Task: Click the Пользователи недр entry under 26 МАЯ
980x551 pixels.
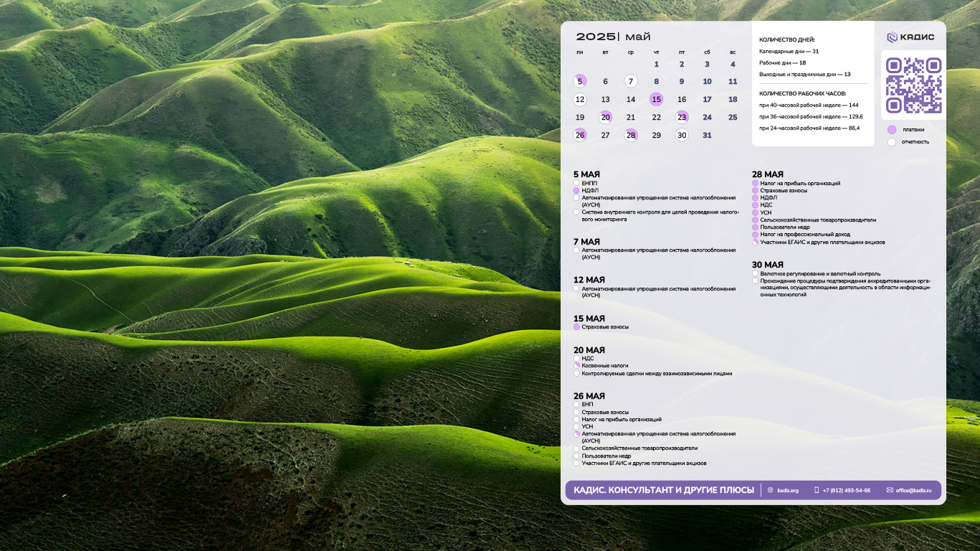Action: tap(606, 456)
